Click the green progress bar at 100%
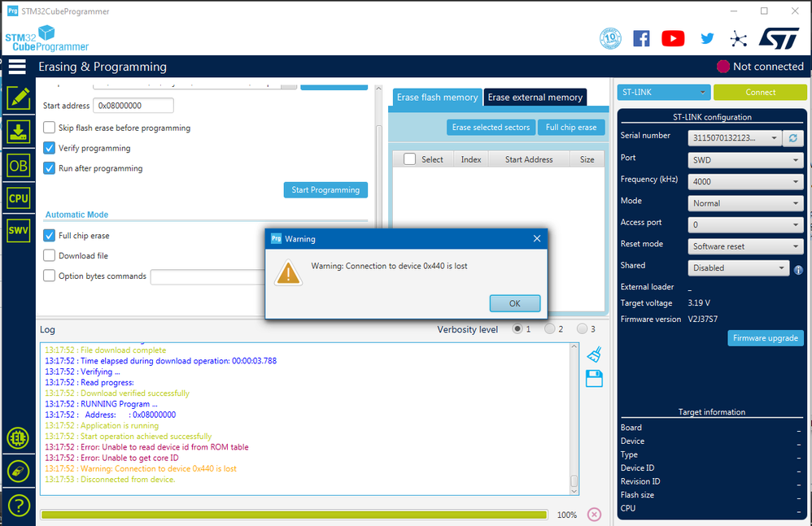The height and width of the screenshot is (526, 812). coord(295,515)
